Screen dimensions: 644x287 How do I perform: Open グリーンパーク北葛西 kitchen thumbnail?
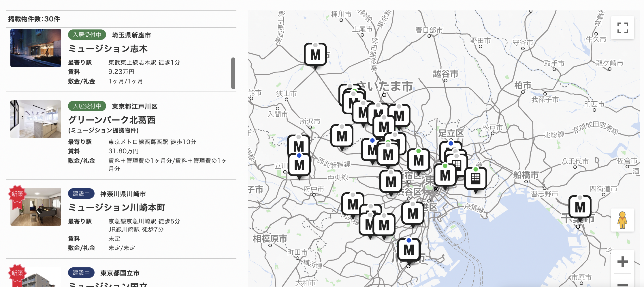[x=36, y=119]
